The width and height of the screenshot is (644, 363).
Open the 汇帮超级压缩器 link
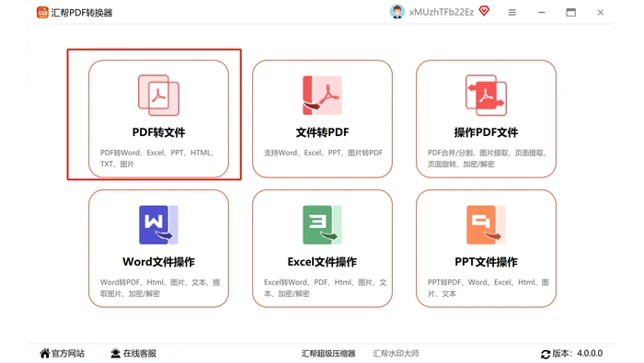[328, 354]
